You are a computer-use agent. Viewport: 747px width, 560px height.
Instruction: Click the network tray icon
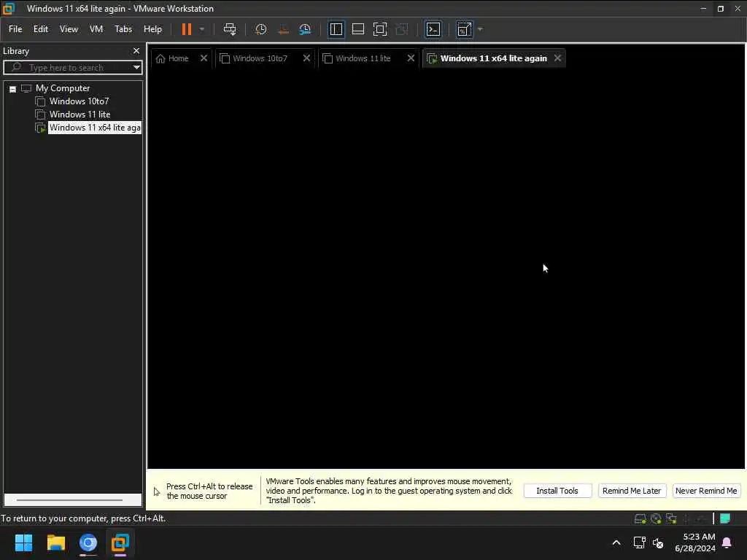639,542
